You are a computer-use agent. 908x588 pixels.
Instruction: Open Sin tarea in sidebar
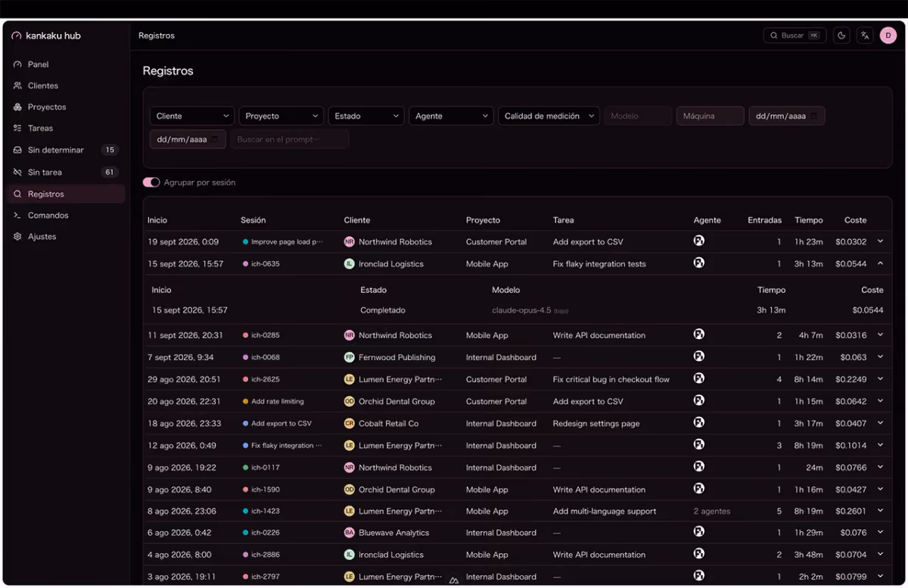(x=65, y=172)
